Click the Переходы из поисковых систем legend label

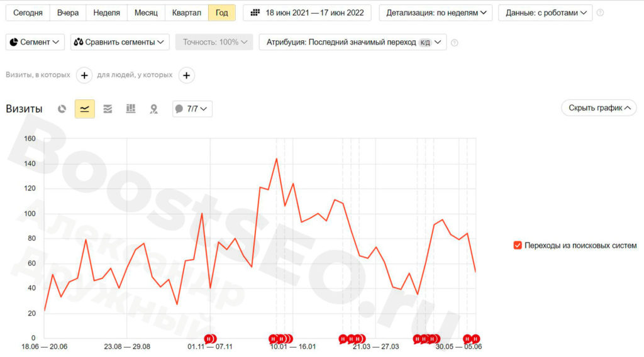pos(580,245)
